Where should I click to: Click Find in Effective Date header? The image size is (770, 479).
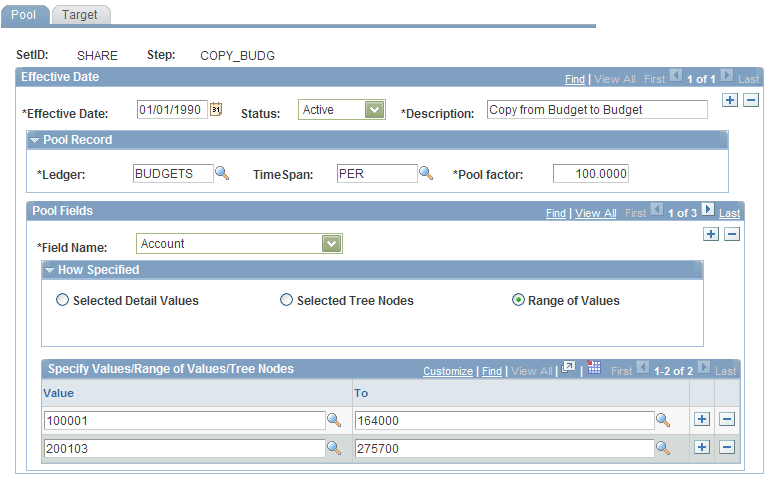pyautogui.click(x=575, y=79)
